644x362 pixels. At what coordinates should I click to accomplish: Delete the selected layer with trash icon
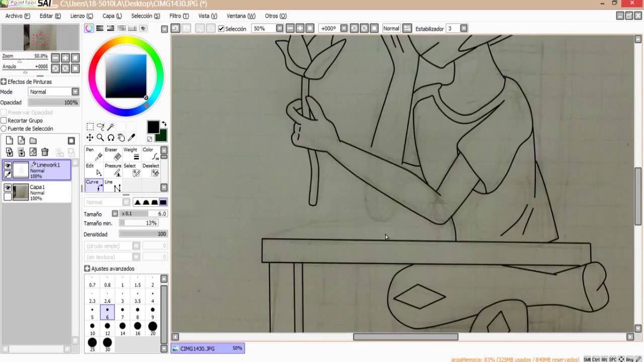pos(45,152)
